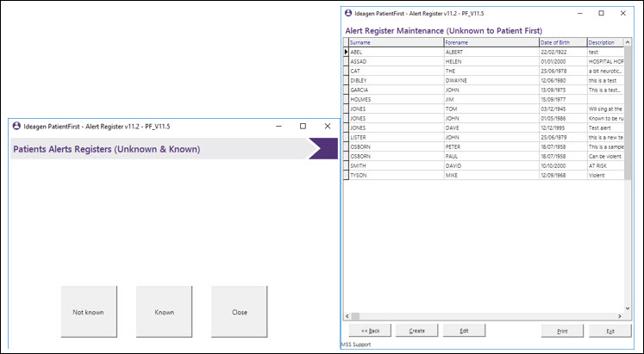Click forename TOM cell
Viewport: 644px width, 354px height.
pos(491,109)
